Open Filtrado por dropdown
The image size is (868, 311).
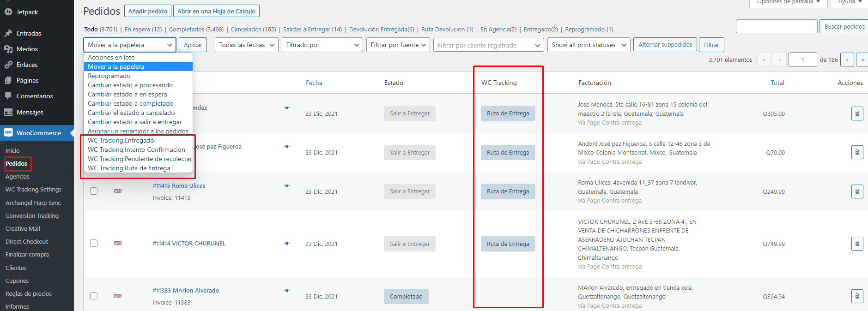(322, 45)
